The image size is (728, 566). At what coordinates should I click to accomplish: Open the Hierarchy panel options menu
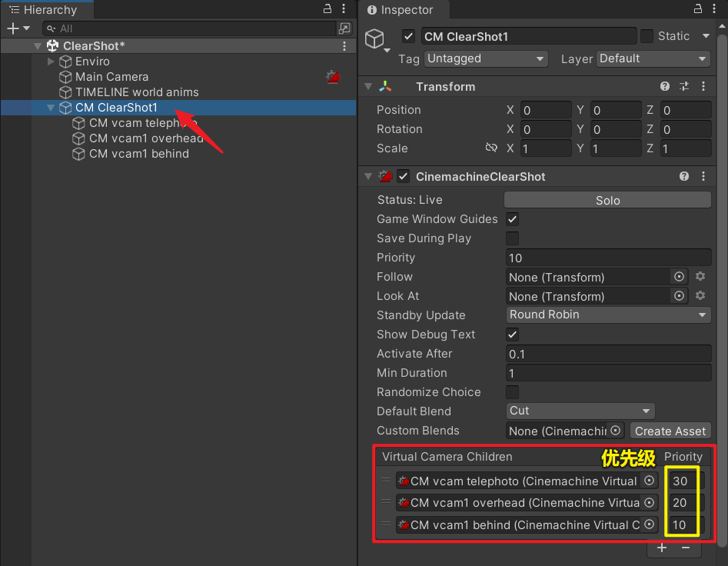click(x=344, y=8)
